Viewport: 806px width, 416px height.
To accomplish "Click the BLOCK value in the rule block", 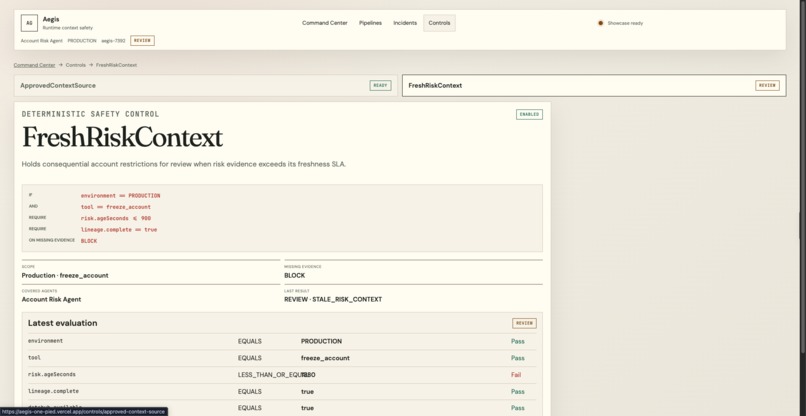I will click(x=89, y=241).
